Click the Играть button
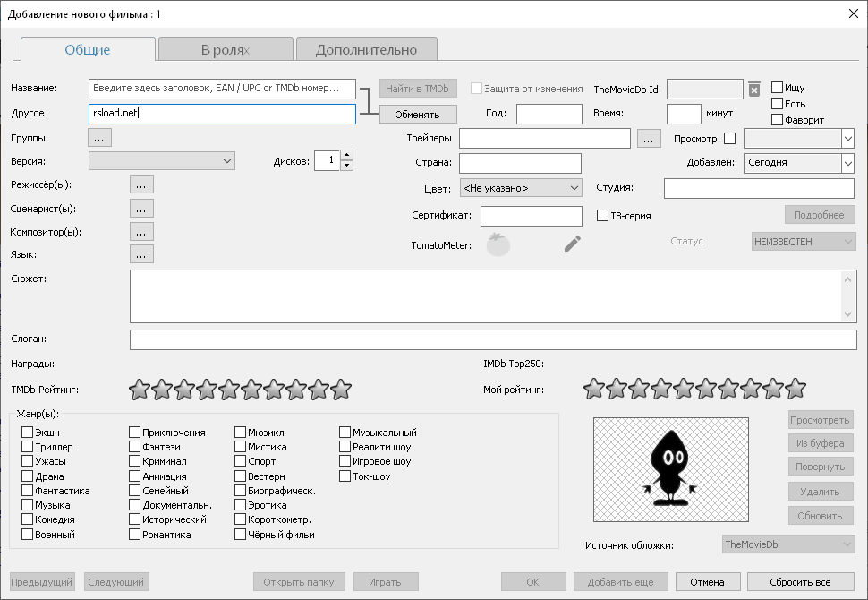This screenshot has width=868, height=600. [x=386, y=582]
